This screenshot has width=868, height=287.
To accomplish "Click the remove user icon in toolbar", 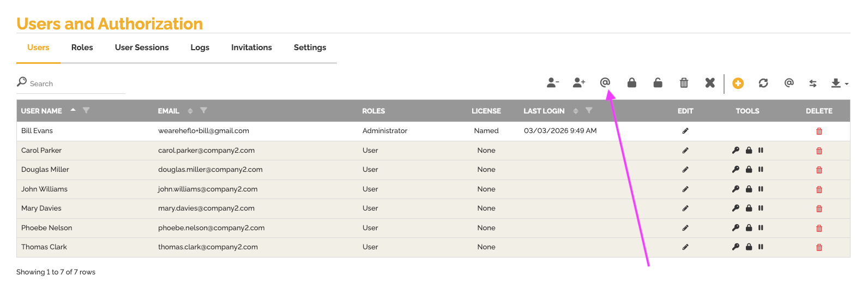I will coord(552,83).
